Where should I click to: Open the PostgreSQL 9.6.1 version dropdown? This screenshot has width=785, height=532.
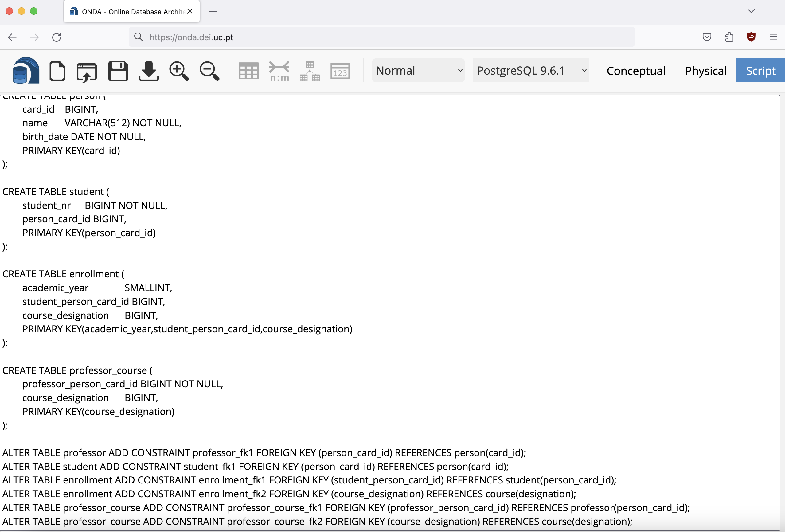tap(531, 71)
